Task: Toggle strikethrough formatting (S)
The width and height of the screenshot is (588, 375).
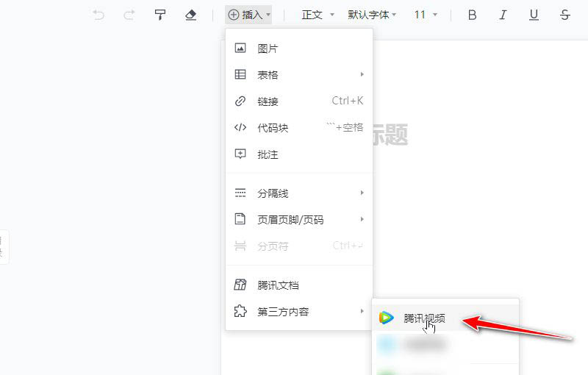Action: 564,15
